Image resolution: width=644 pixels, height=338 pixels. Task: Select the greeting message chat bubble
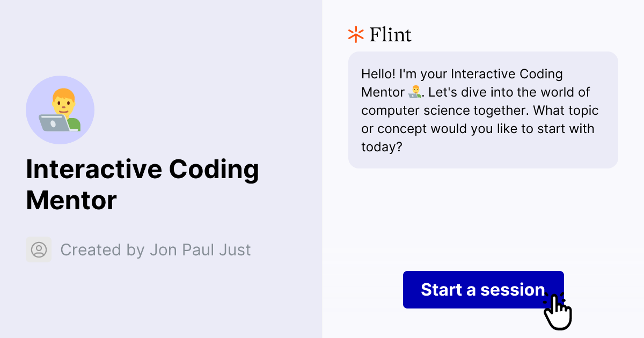483,110
